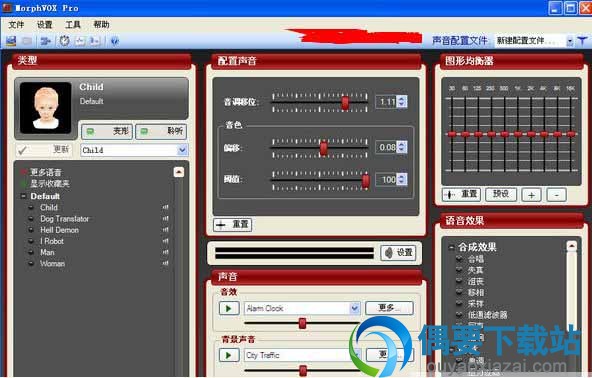Click the save toolbar icon
The width and height of the screenshot is (592, 378).
[11, 40]
